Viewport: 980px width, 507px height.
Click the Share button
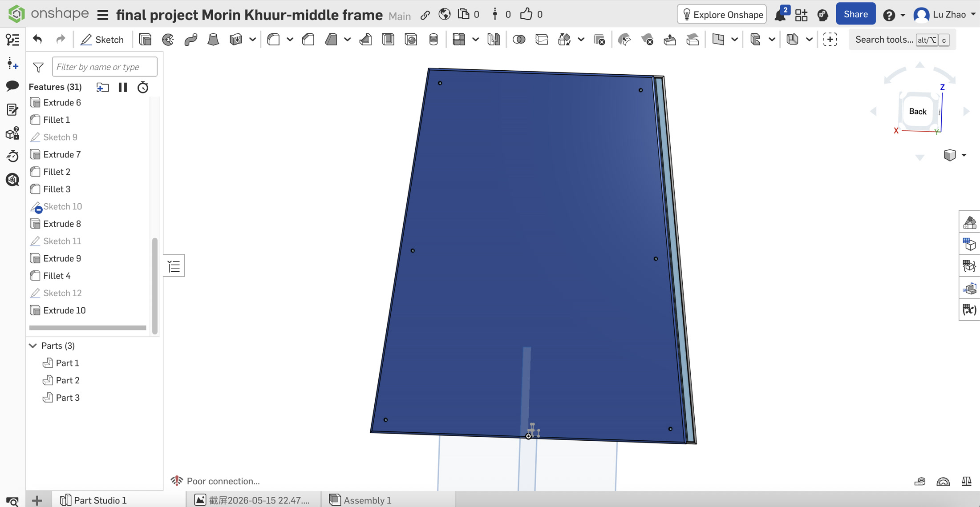click(855, 14)
